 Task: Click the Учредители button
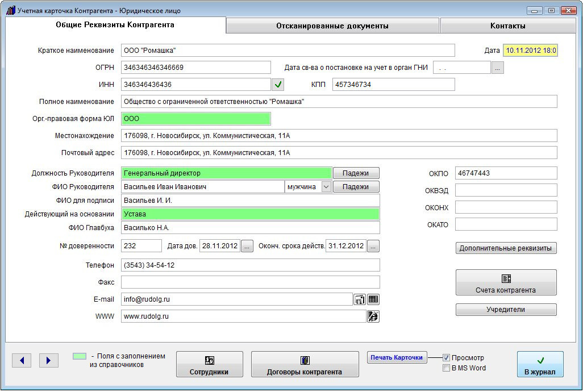(x=506, y=310)
